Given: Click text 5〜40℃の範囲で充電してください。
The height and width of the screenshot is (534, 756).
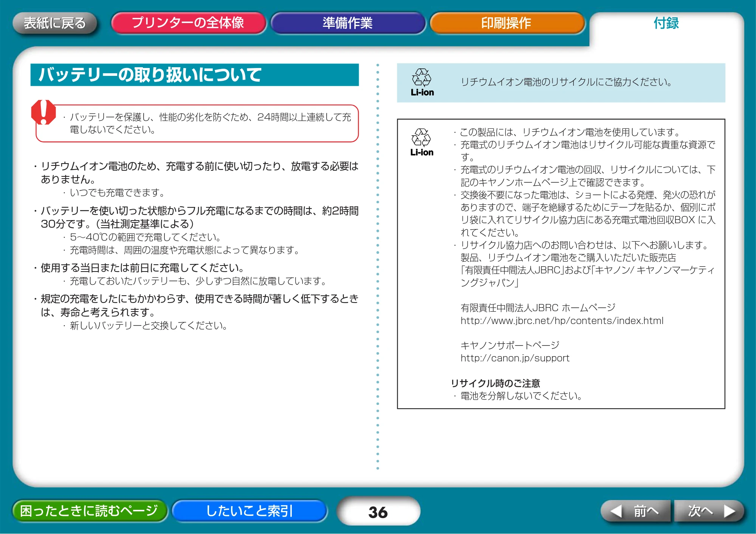Looking at the screenshot, I should coord(146,237).
